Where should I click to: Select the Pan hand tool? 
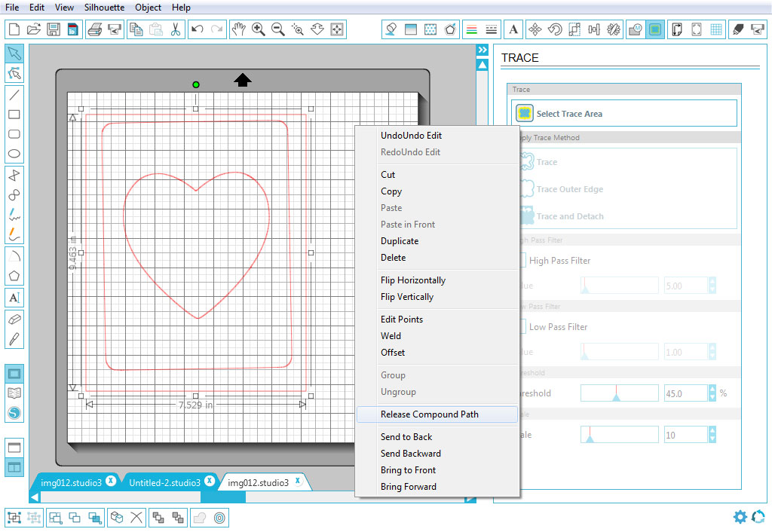(239, 29)
